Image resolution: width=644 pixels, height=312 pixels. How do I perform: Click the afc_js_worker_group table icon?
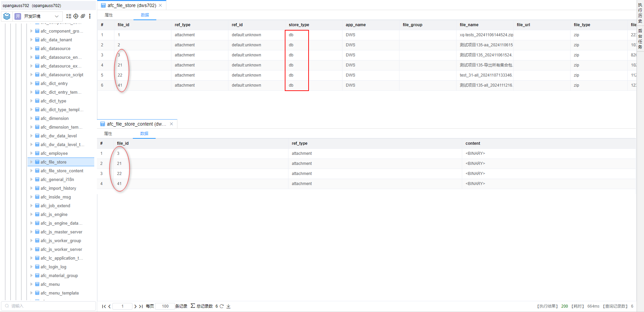pyautogui.click(x=37, y=240)
